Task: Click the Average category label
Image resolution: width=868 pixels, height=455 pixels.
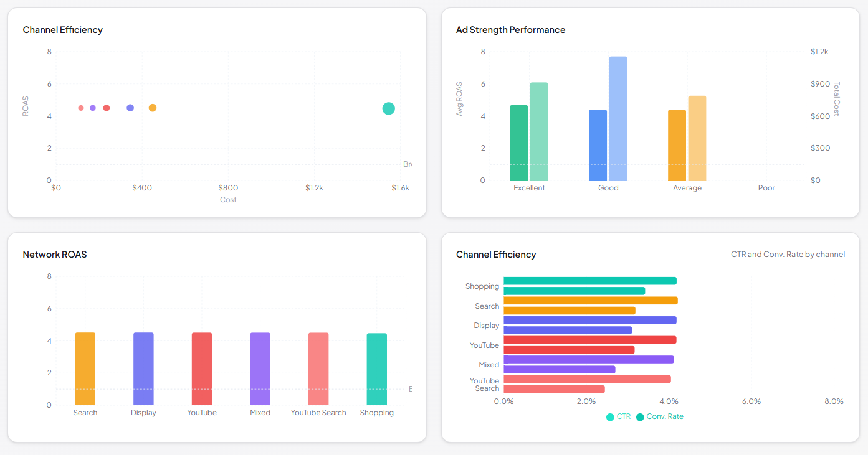Action: [x=687, y=188]
